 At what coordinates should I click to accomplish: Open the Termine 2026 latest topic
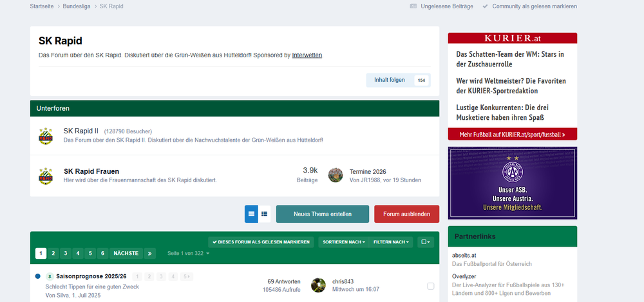coord(368,172)
